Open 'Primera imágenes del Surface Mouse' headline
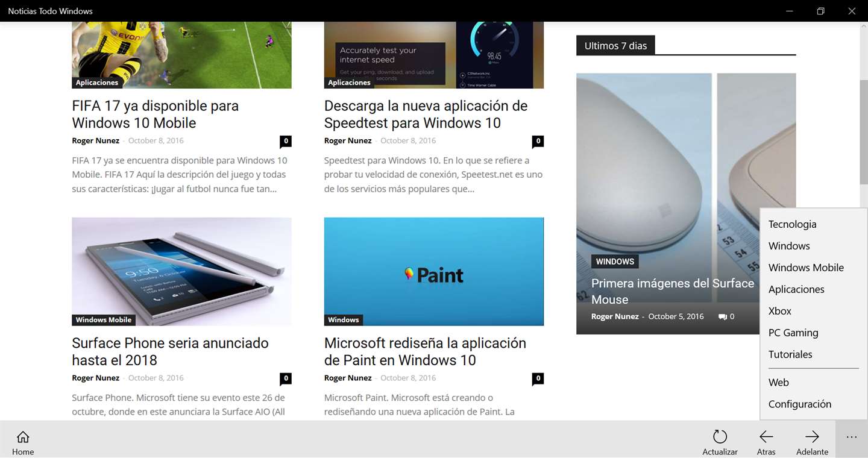Image resolution: width=868 pixels, height=458 pixels. 673,291
